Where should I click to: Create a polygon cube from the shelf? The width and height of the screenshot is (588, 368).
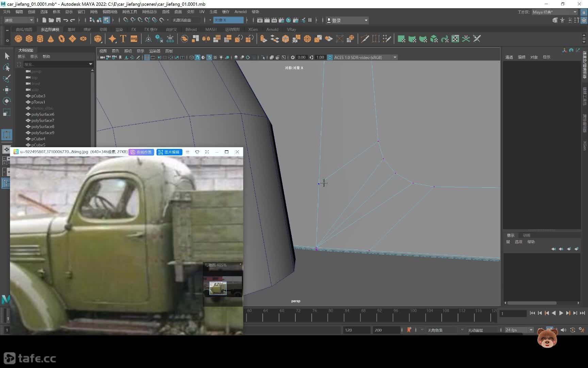(x=29, y=39)
